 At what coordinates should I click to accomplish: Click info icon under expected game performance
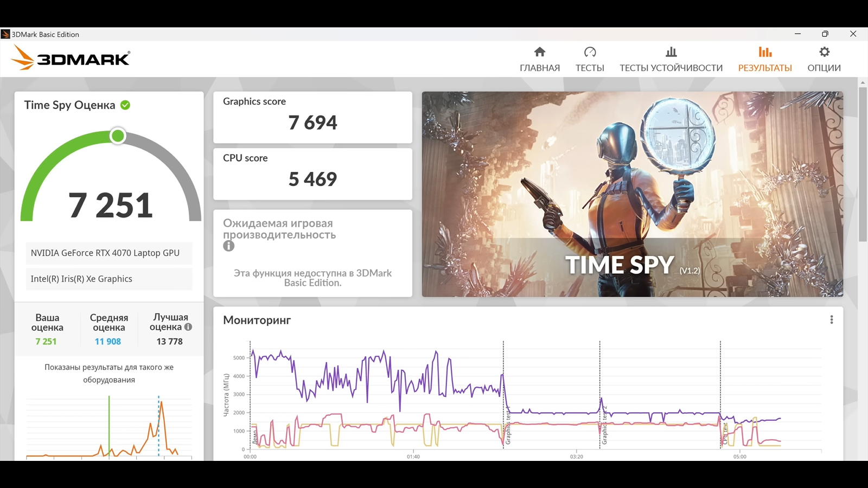pos(229,246)
